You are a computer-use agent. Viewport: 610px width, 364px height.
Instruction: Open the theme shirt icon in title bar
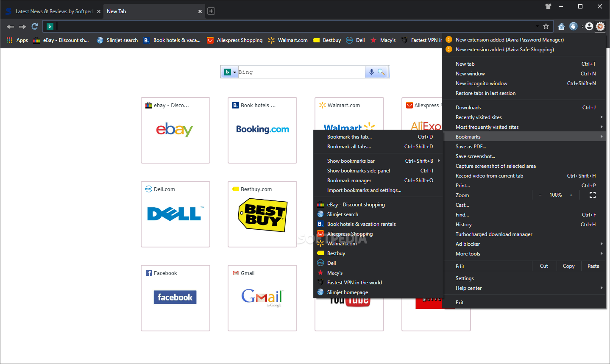pos(548,6)
